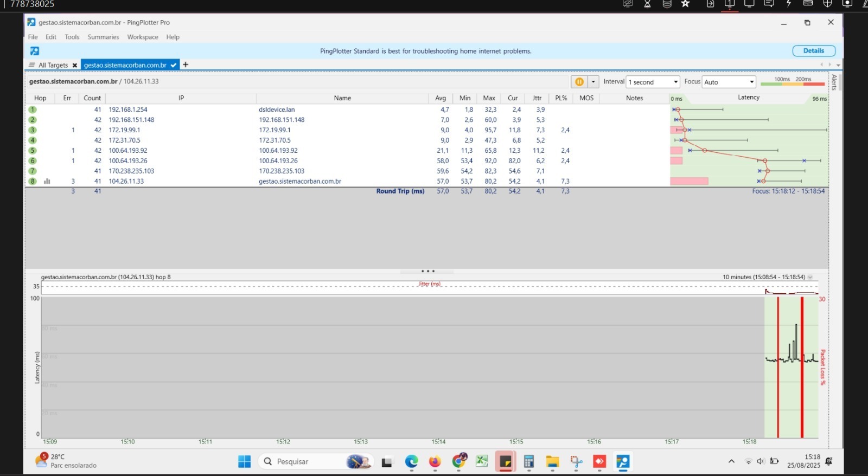
Task: Open the Alerts side panel
Action: [834, 82]
